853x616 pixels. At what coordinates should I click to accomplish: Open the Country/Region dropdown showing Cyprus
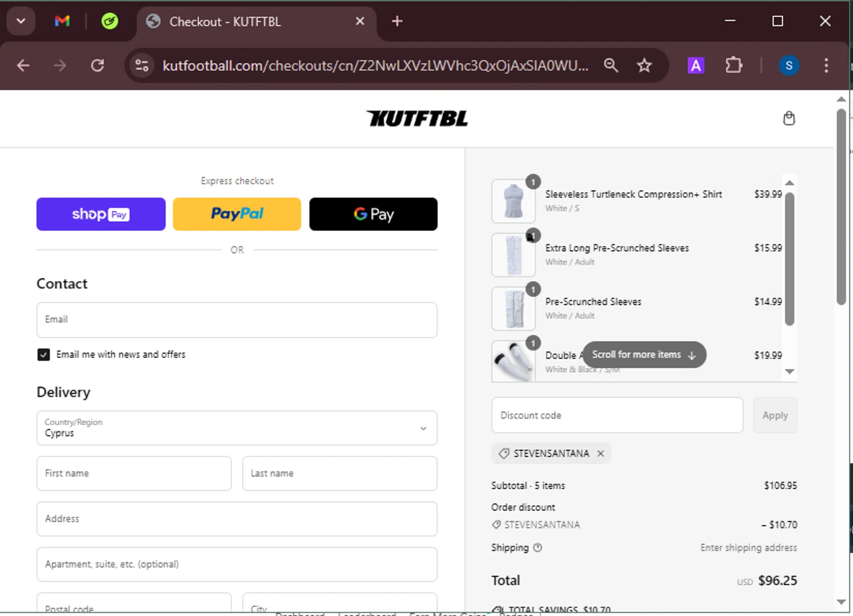point(237,428)
